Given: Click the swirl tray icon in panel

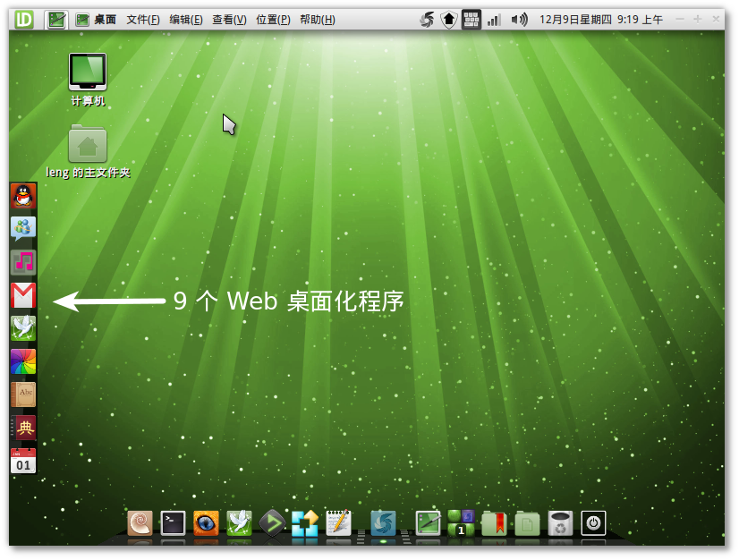Looking at the screenshot, I should click(x=427, y=20).
